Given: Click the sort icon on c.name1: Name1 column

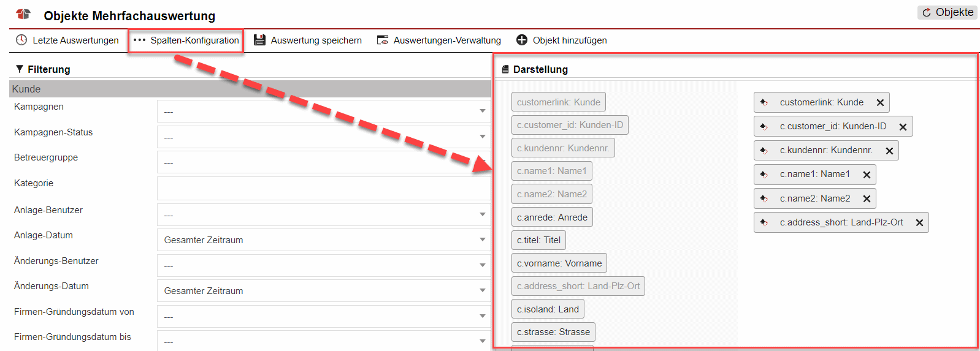Looking at the screenshot, I should [764, 175].
